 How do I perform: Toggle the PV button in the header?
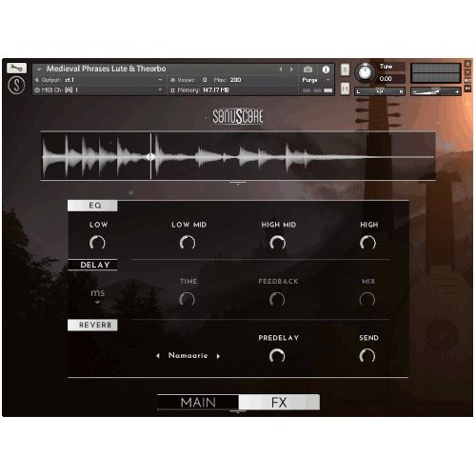click(467, 89)
